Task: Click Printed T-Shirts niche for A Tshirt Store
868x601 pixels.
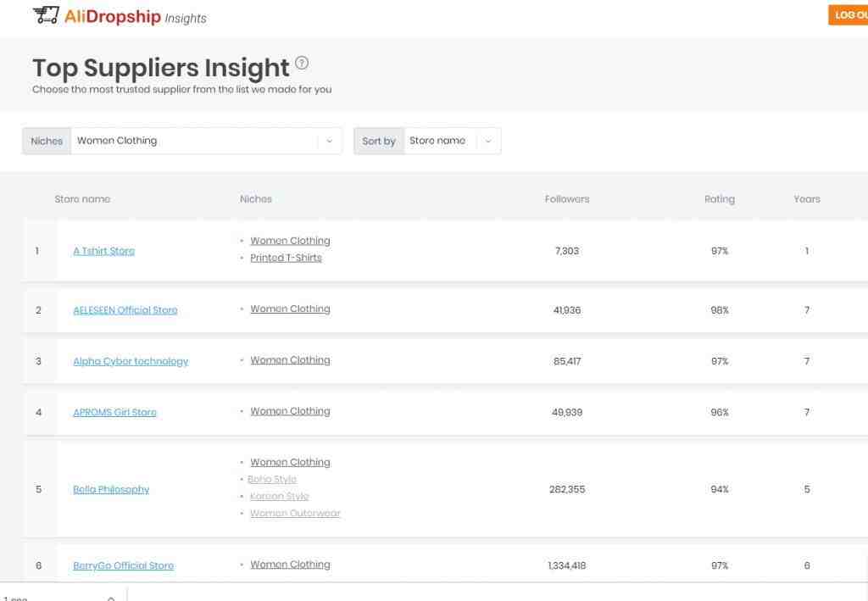Action: 286,258
